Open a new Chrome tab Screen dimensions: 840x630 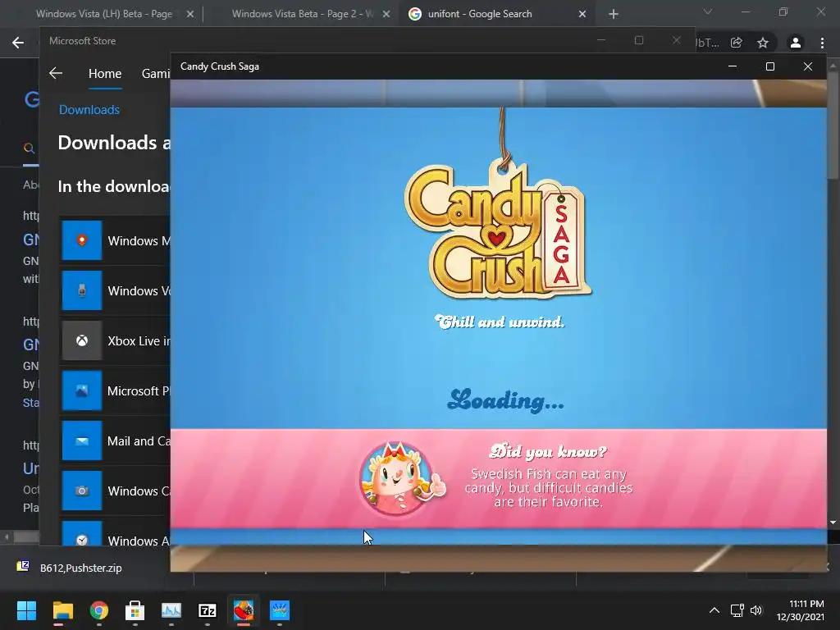pyautogui.click(x=614, y=14)
